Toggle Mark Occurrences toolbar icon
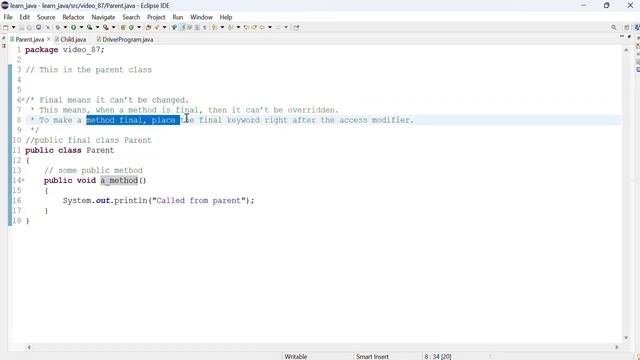640x360 pixels. click(174, 27)
